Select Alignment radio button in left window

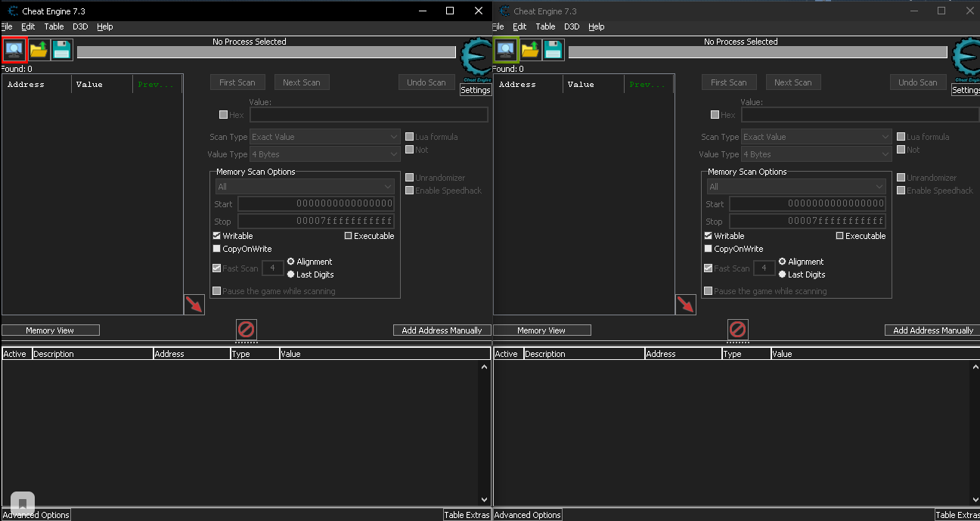pyautogui.click(x=291, y=262)
